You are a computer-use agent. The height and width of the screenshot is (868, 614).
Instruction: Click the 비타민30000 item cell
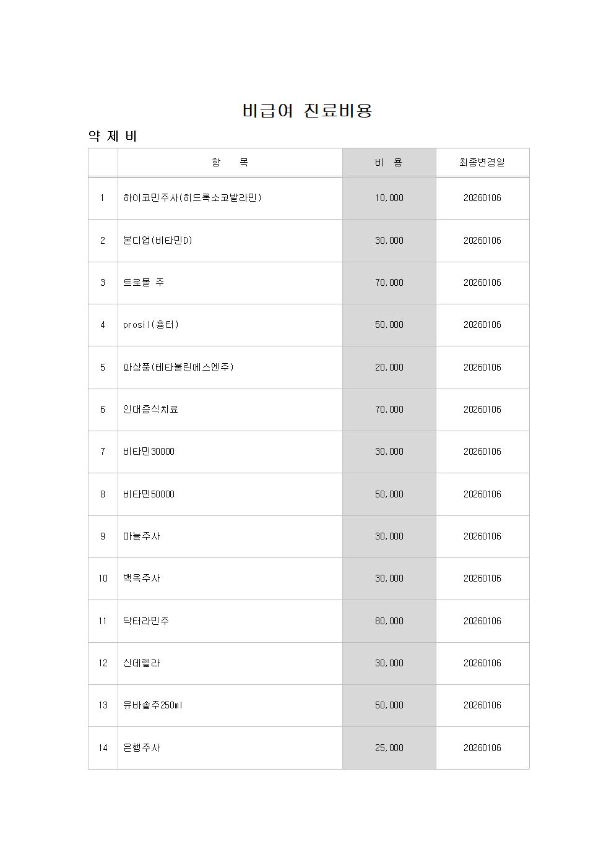(x=149, y=452)
